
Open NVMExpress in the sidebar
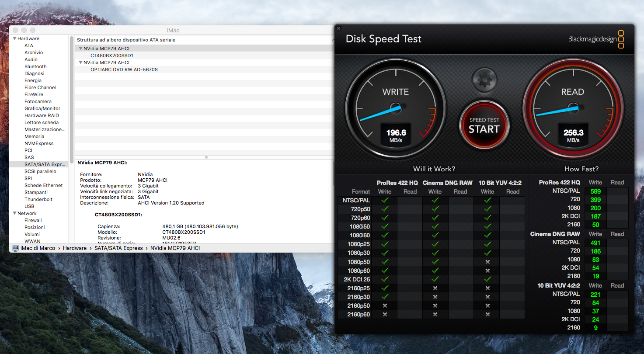(x=39, y=143)
